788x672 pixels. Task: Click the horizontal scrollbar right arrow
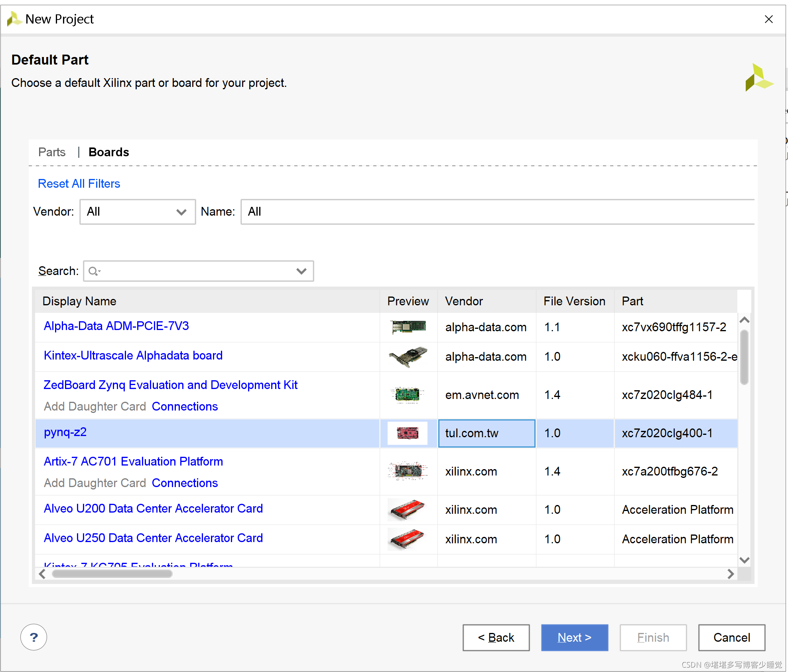coord(731,574)
